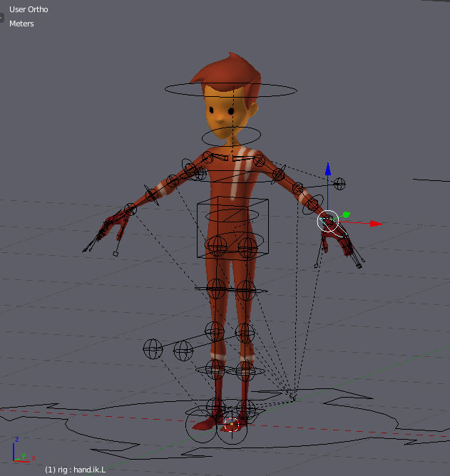450x476 pixels.
Task: Select the large head control ring
Action: click(231, 90)
